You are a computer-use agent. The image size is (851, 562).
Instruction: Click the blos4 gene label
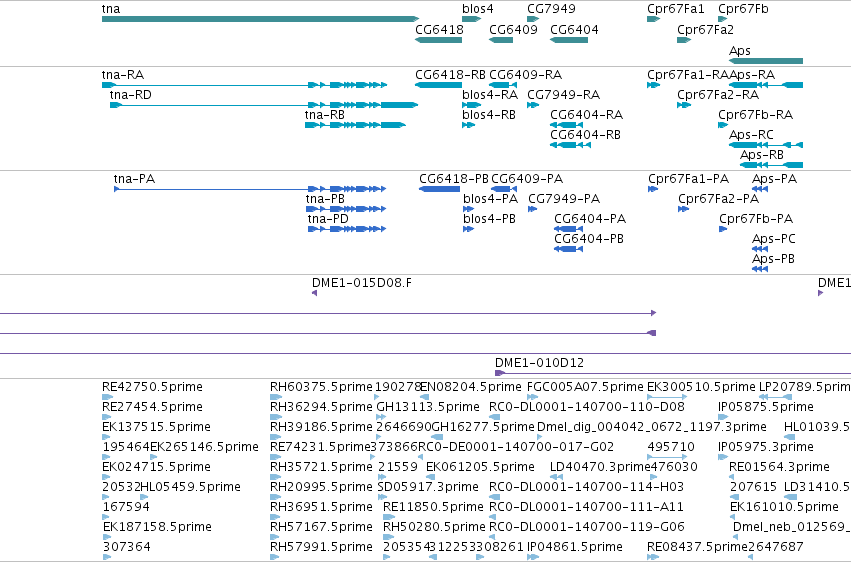point(478,9)
